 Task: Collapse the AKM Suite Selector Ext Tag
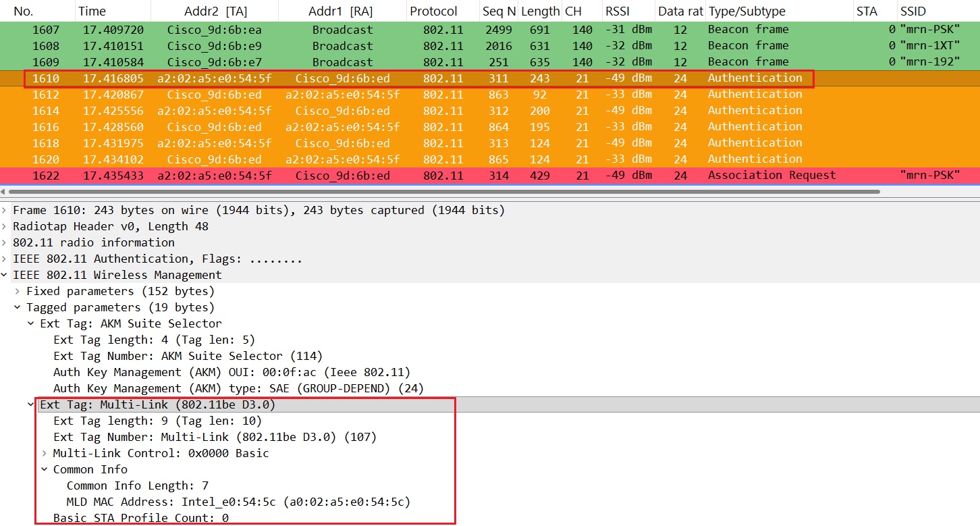31,323
